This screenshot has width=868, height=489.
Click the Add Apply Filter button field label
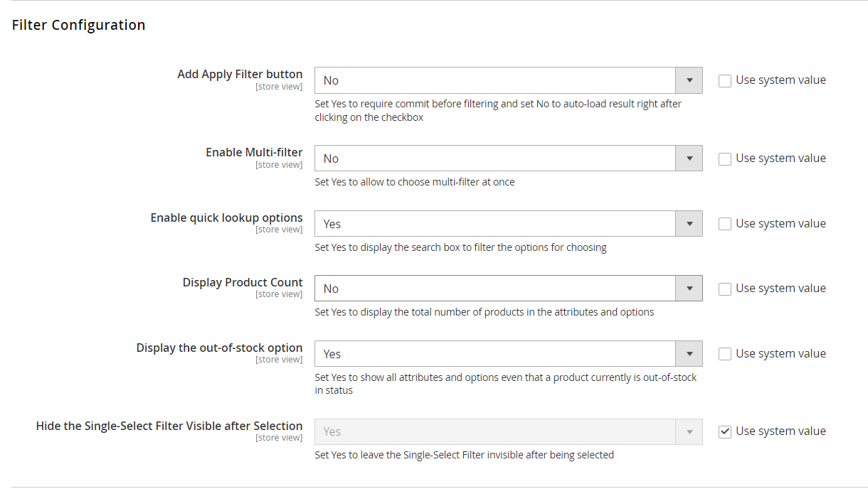[x=240, y=74]
